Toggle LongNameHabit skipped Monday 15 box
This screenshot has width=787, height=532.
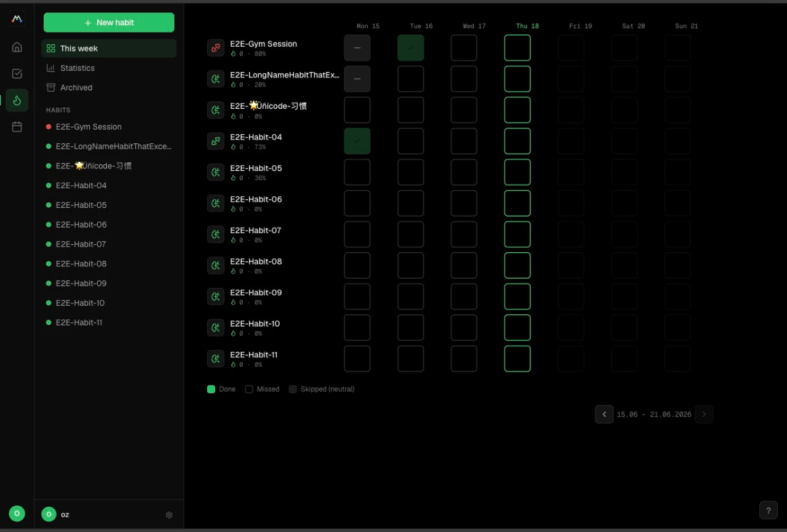pos(357,79)
